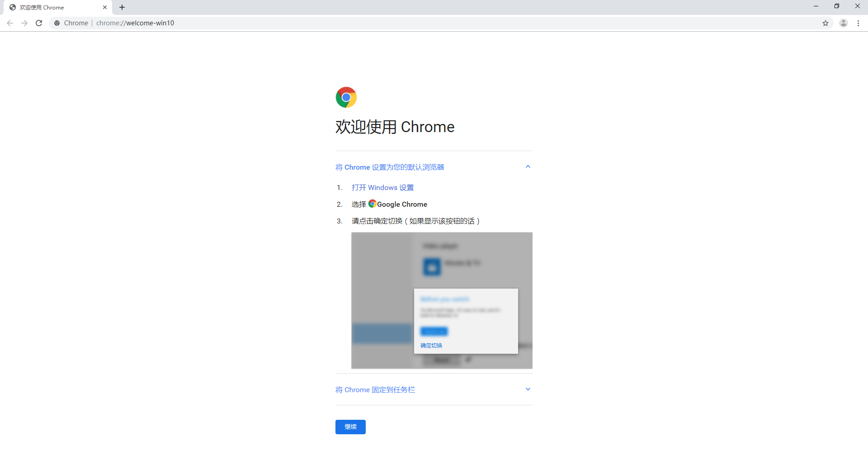868x470 pixels.
Task: Click the 将 Chrome 固定到任务栏 heading
Action: [375, 390]
